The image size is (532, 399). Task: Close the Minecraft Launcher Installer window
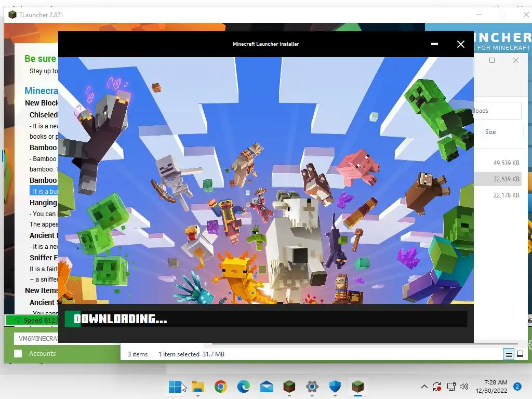[x=460, y=44]
